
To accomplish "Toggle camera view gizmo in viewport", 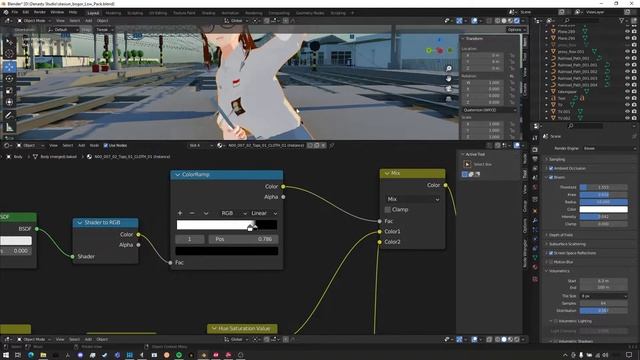I will 449,89.
